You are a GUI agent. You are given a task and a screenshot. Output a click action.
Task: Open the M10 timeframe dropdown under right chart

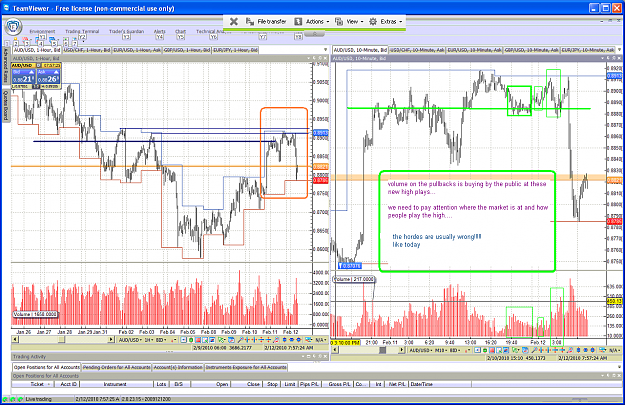(x=441, y=350)
